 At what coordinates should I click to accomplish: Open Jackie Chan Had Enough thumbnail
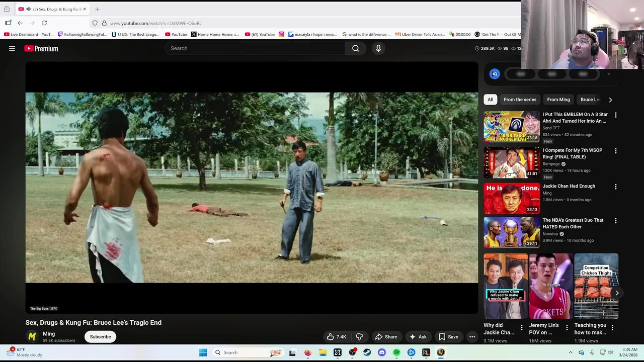512,199
